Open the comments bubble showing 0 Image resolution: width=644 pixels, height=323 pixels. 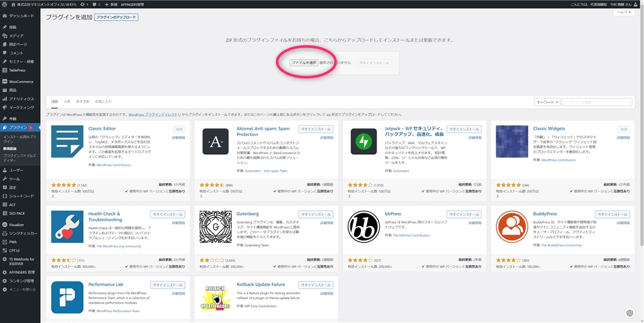(96, 4)
